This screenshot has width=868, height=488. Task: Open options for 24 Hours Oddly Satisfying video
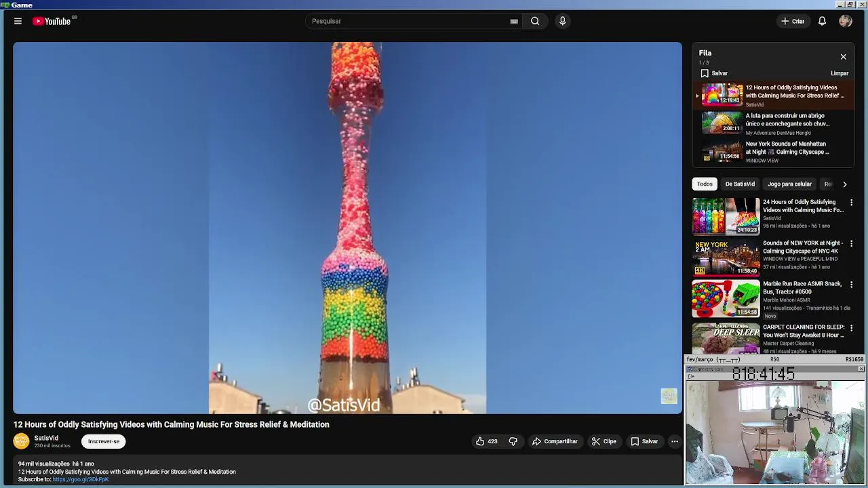[x=852, y=203]
